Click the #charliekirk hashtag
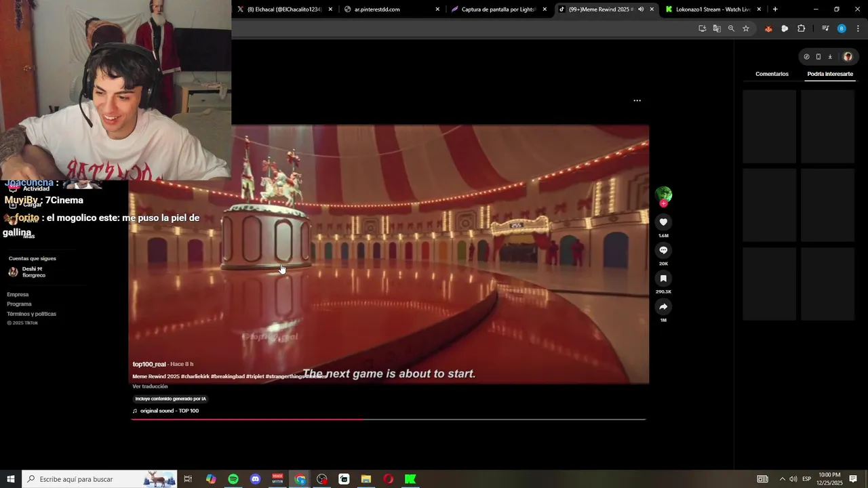Image resolution: width=868 pixels, height=488 pixels. click(x=195, y=376)
